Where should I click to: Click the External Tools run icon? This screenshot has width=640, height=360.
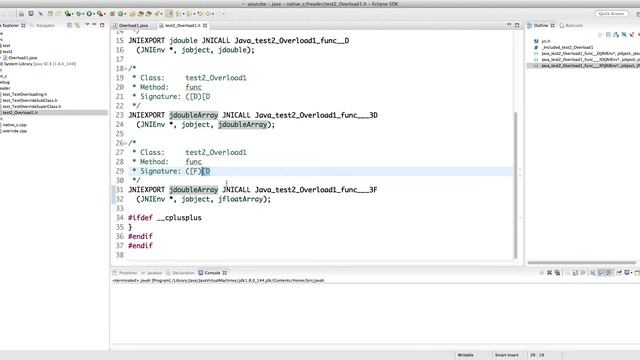[100, 13]
